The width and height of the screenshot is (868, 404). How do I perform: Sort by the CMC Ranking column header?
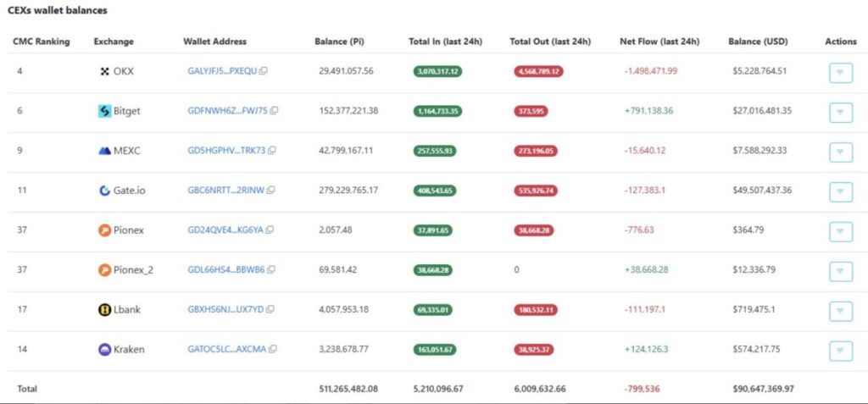pos(41,42)
